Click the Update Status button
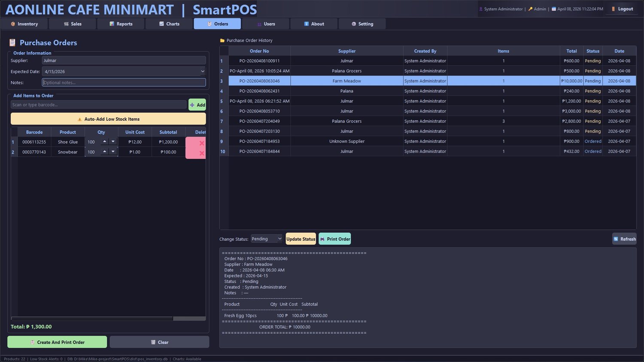Image resolution: width=644 pixels, height=362 pixels. click(x=301, y=239)
